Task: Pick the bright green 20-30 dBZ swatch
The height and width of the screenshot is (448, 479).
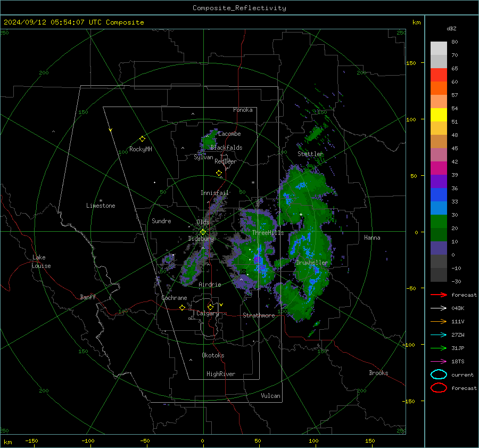Action: coord(439,222)
